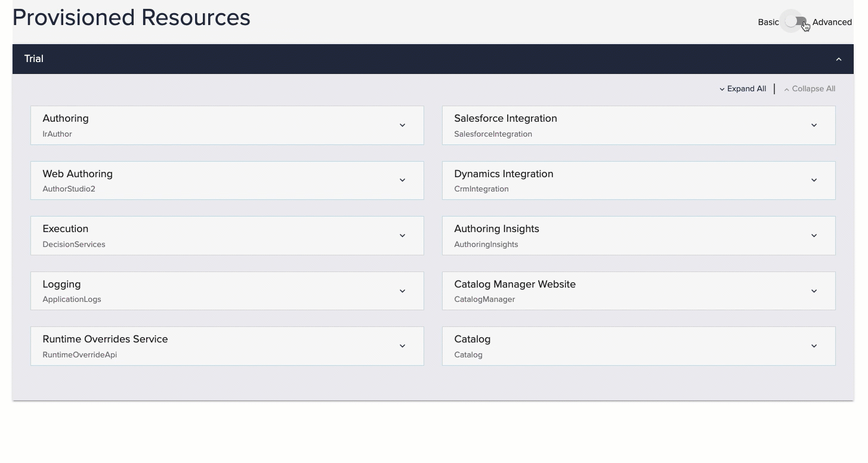The height and width of the screenshot is (463, 868).
Task: Expand the Web Authoring card chevron
Action: tap(402, 180)
